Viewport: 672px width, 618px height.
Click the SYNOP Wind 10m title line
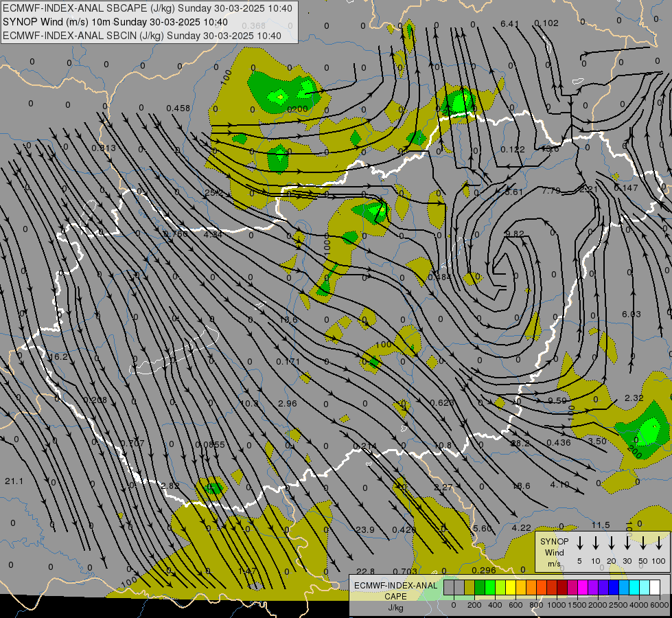coord(115,22)
